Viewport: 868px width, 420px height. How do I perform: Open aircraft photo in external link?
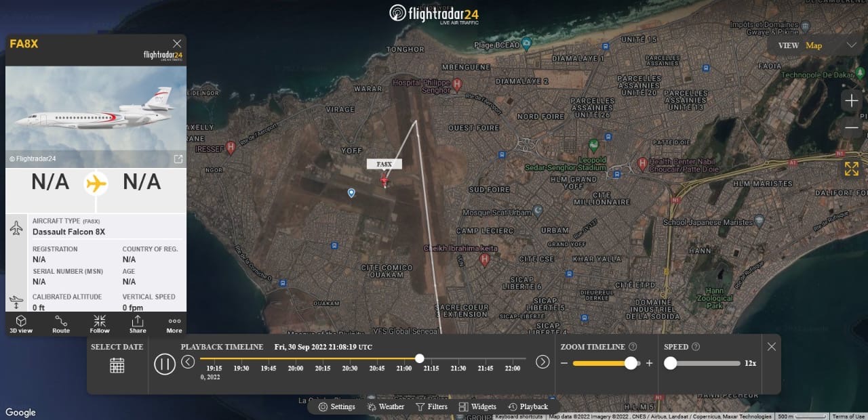[x=178, y=159]
